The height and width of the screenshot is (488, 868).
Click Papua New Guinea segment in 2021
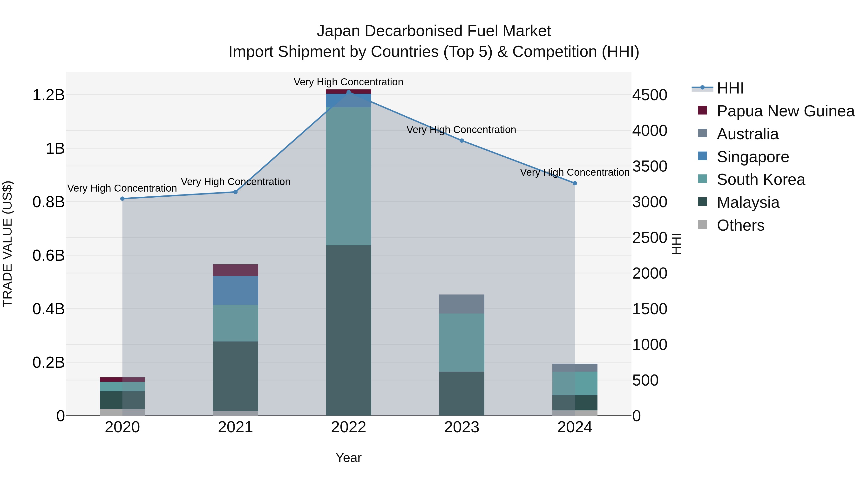[236, 270]
